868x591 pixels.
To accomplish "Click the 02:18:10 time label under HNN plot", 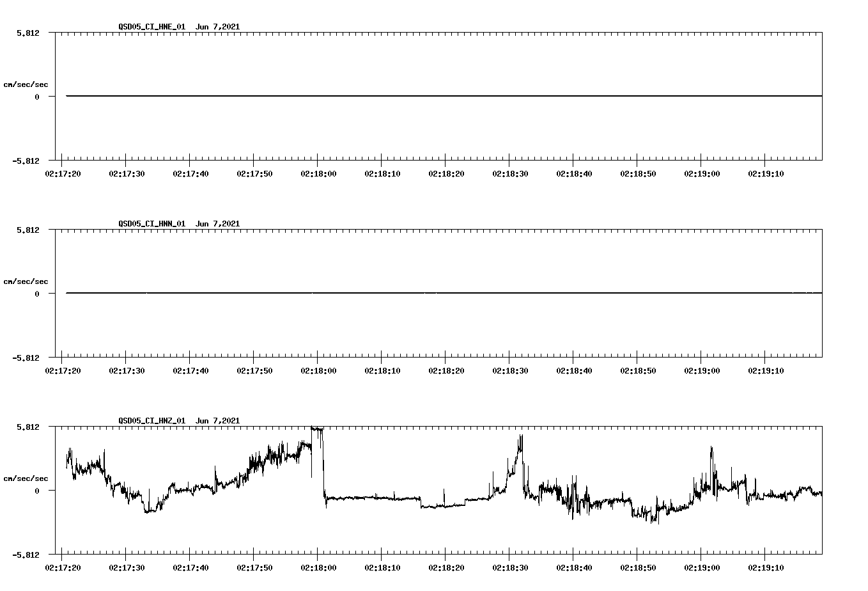I will click(382, 371).
